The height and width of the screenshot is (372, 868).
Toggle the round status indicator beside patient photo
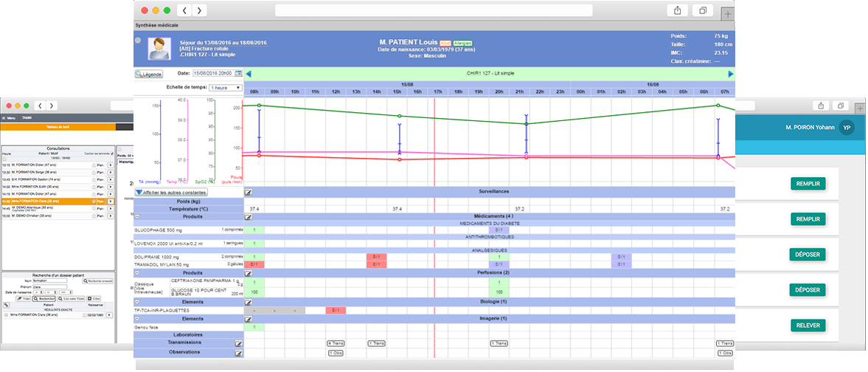pos(138,41)
